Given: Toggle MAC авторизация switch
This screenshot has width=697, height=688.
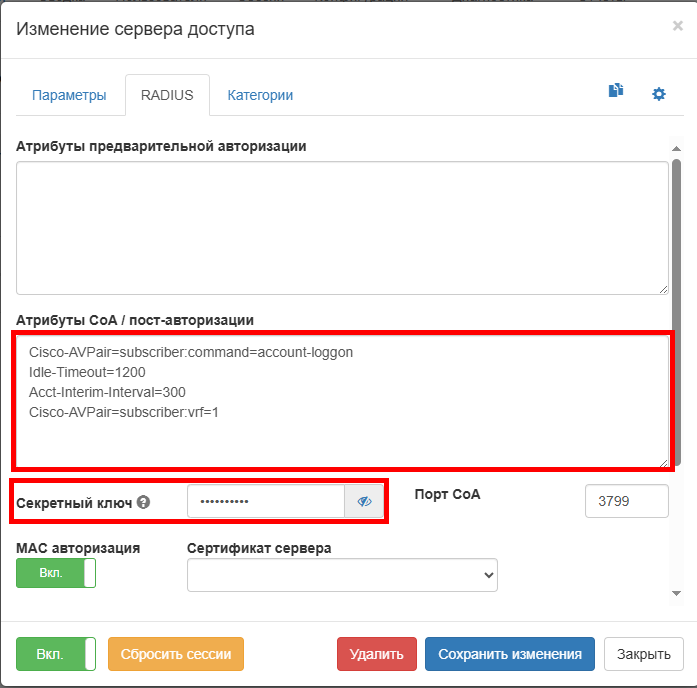Looking at the screenshot, I should pyautogui.click(x=56, y=573).
